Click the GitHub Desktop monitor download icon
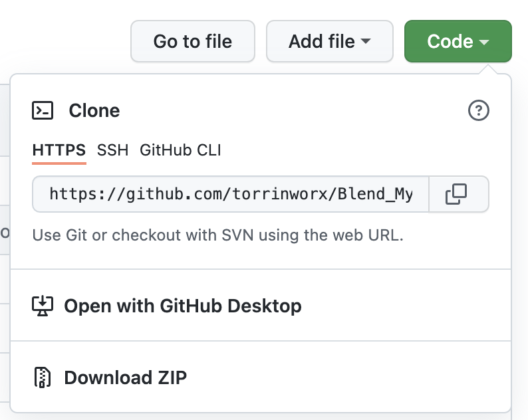The image size is (528, 420). click(43, 306)
